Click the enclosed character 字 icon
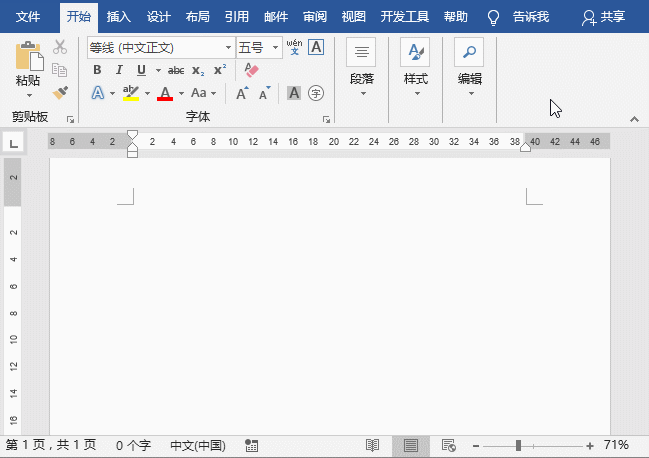This screenshot has height=458, width=649. point(316,93)
